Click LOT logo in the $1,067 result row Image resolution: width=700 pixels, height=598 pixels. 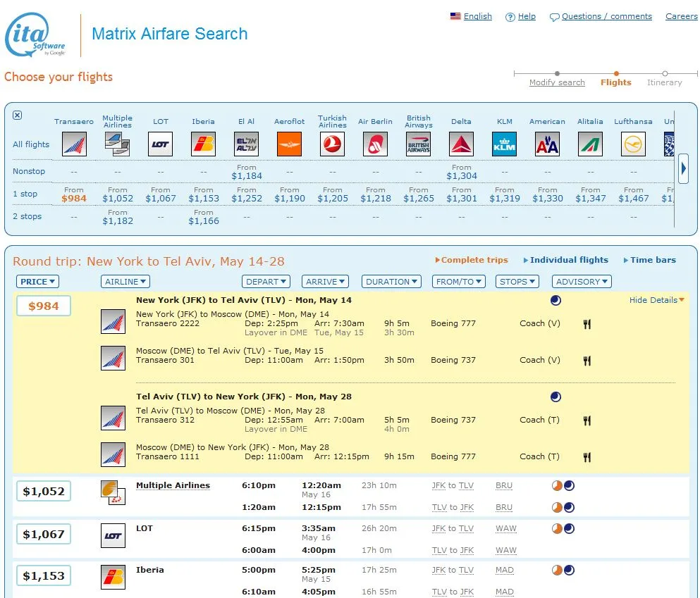[x=113, y=535]
